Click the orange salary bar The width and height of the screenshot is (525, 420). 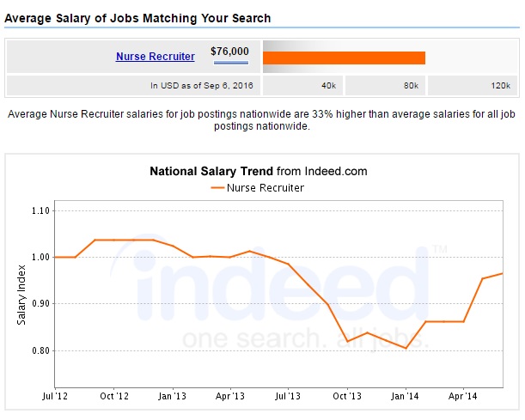point(344,58)
